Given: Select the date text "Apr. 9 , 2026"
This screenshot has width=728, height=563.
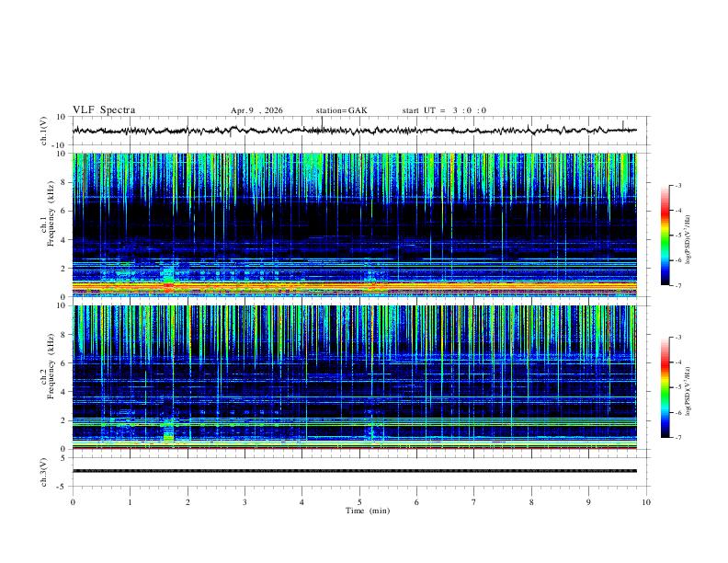Looking at the screenshot, I should (256, 110).
